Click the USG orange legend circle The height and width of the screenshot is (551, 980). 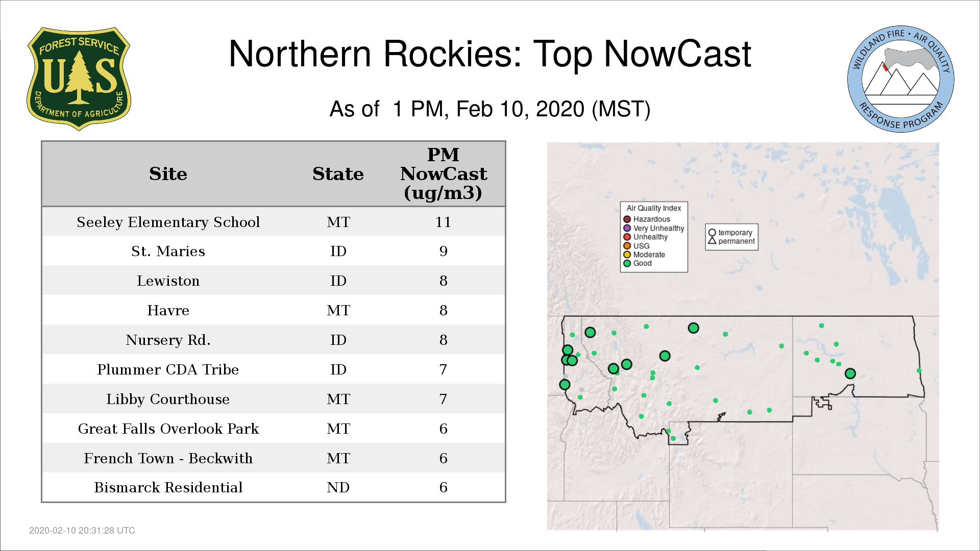click(627, 246)
